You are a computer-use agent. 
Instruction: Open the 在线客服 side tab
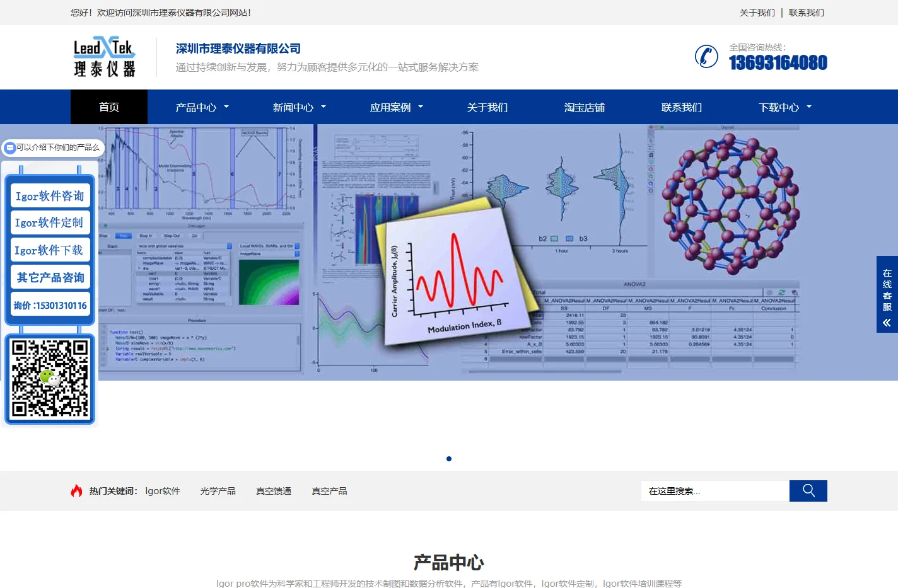(x=887, y=294)
